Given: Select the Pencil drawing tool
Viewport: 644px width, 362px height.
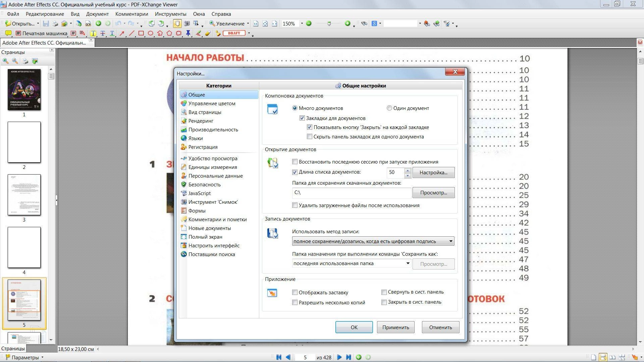Looking at the screenshot, I should click(x=199, y=33).
